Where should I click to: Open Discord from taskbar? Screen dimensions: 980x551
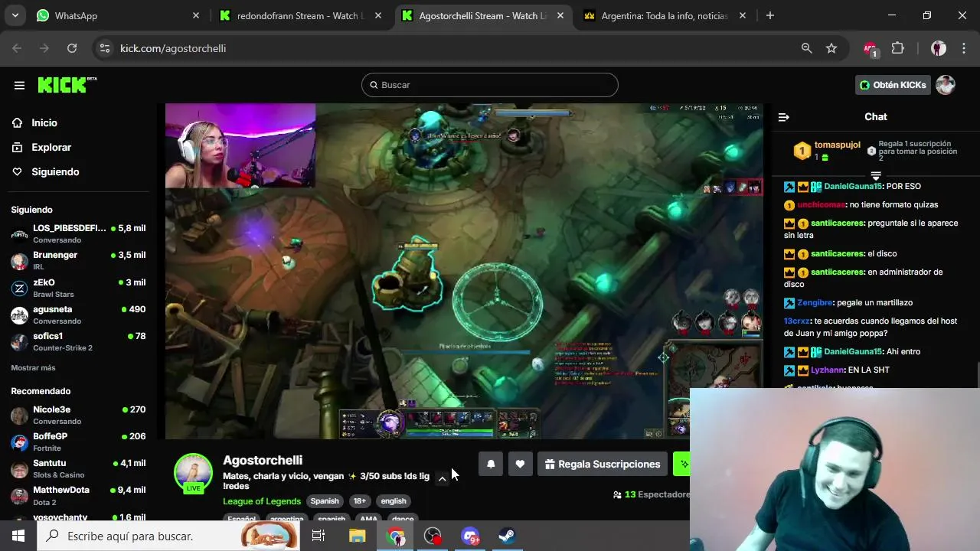(x=471, y=536)
